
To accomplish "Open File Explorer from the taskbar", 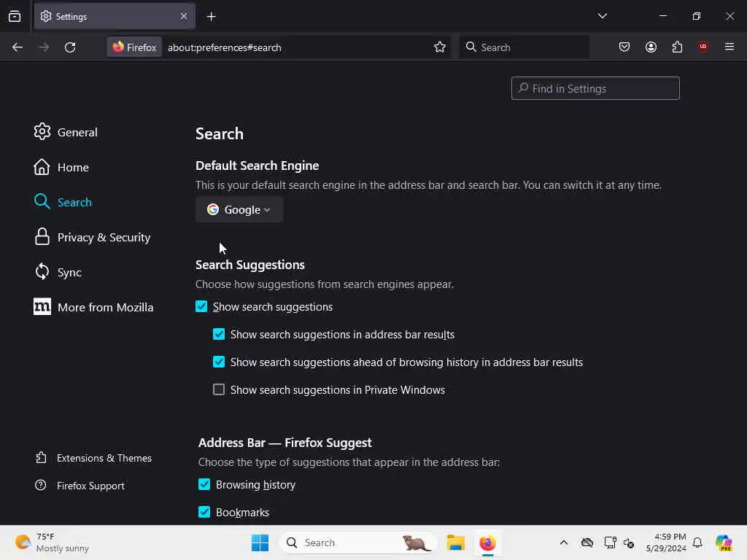I will tap(455, 542).
